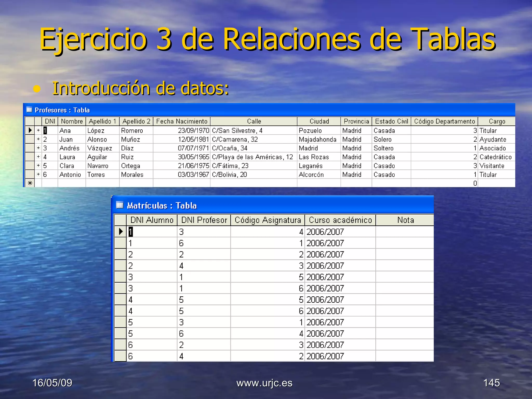Open the www.urjc.es link
The height and width of the screenshot is (399, 532).
pyautogui.click(x=264, y=383)
